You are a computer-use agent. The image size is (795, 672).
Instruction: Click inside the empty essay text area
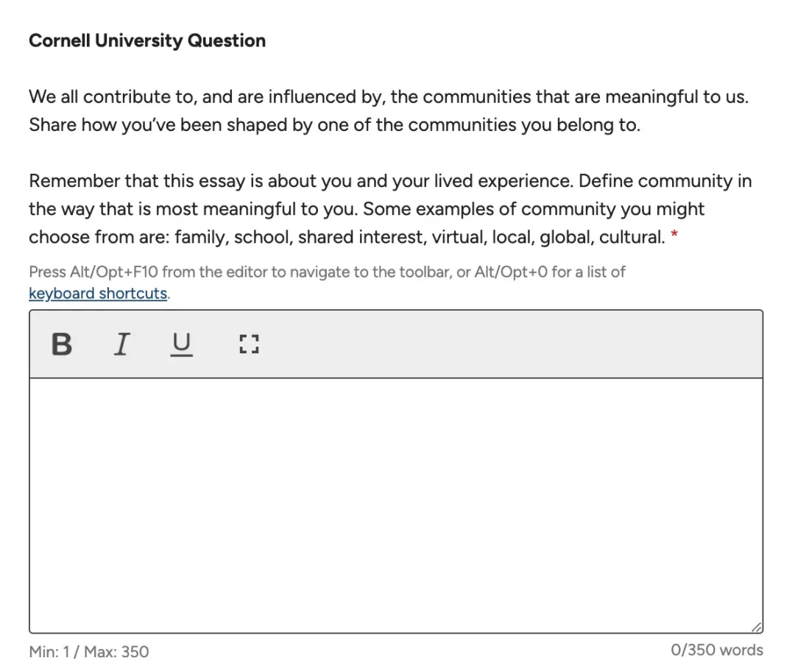click(396, 504)
